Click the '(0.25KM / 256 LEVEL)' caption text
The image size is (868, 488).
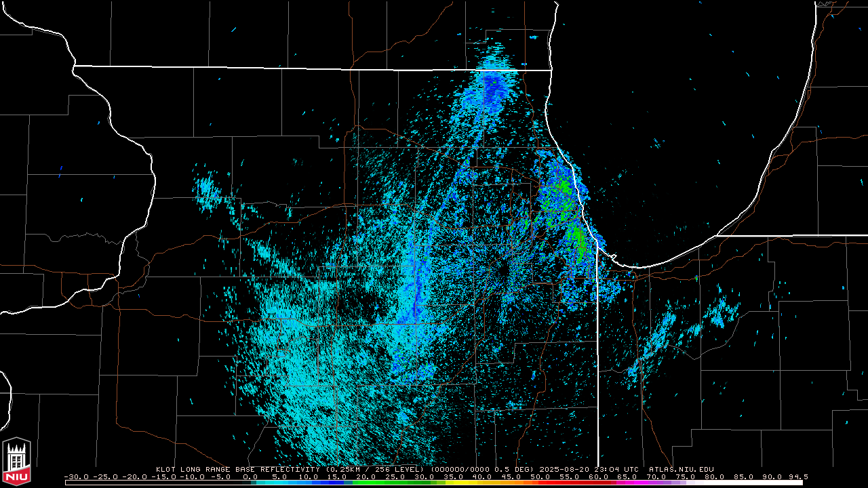click(375, 469)
